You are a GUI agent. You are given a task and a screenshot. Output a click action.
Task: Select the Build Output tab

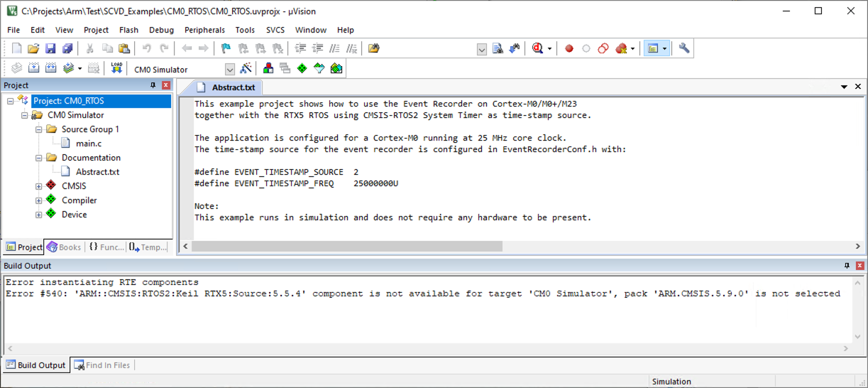36,365
